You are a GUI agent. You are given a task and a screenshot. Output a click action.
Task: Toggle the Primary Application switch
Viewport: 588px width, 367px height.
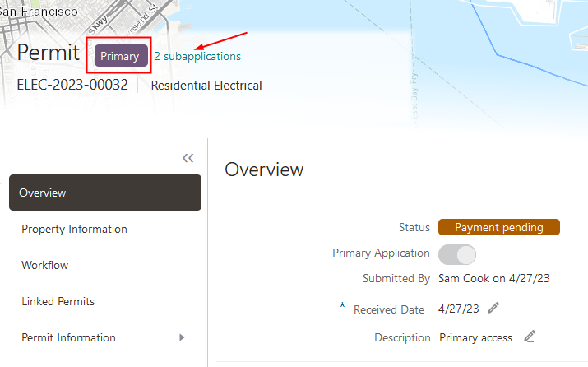coord(457,253)
